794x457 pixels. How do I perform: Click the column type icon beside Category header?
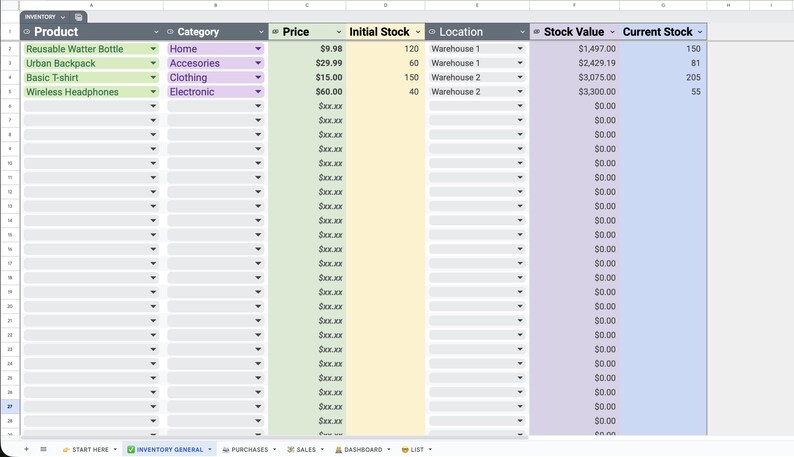tap(171, 31)
